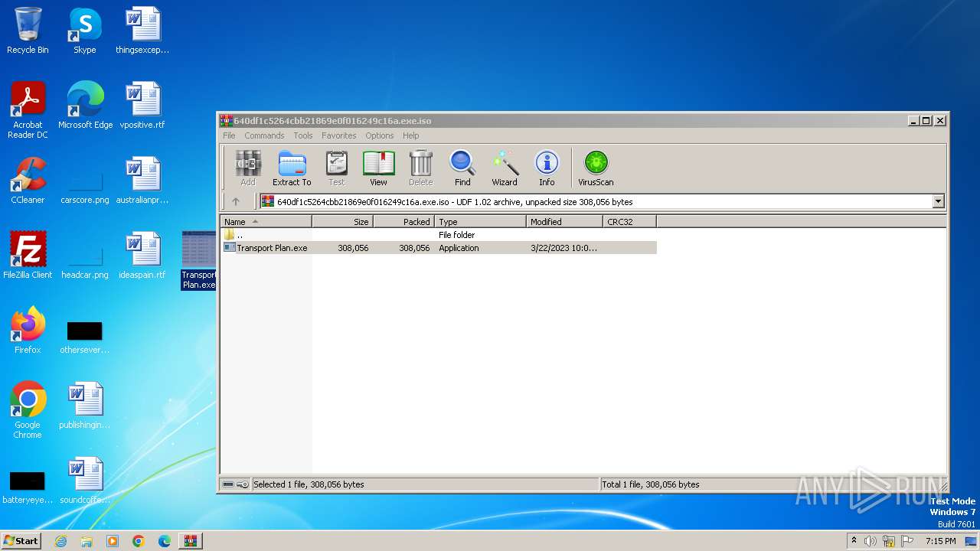Select the soundcoffe desktop document
The width and height of the screenshot is (980, 551).
coord(85,481)
